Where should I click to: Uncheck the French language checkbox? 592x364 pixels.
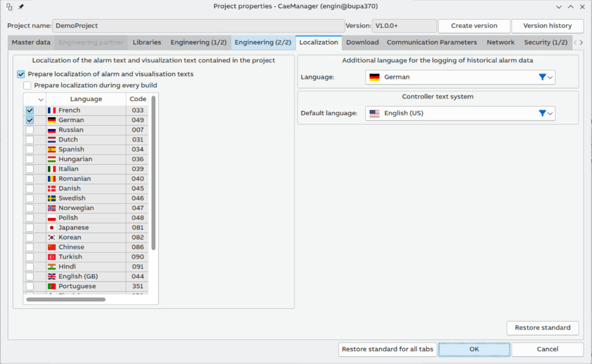coord(30,111)
